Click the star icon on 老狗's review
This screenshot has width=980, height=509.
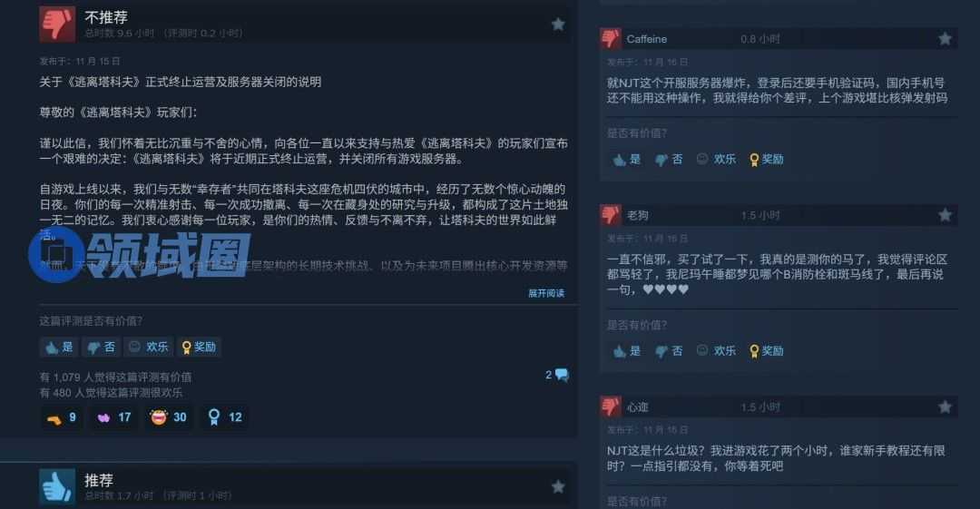click(x=945, y=215)
